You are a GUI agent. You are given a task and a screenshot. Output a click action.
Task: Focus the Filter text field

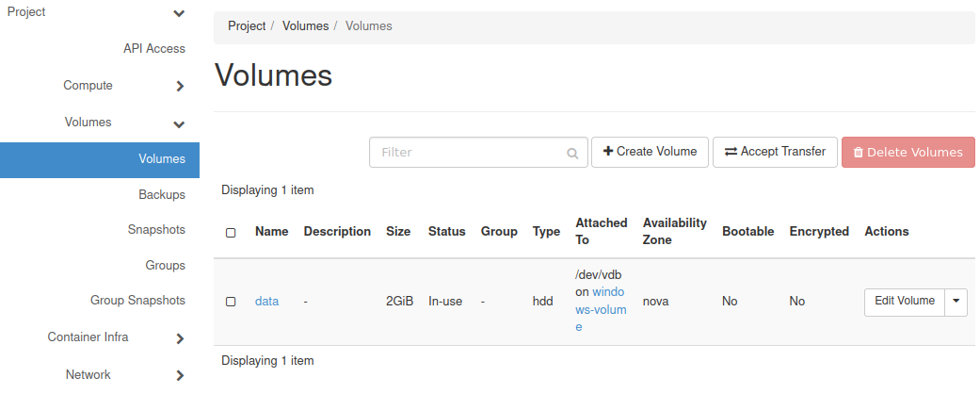tap(466, 153)
